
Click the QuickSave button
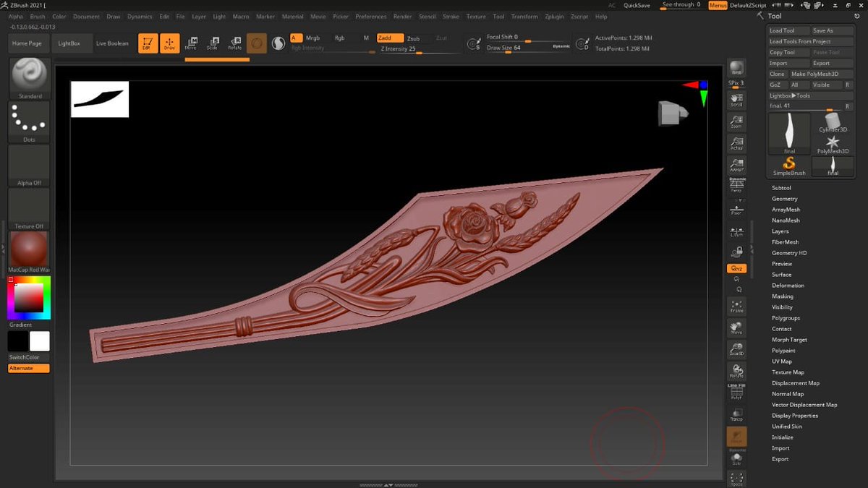click(637, 5)
